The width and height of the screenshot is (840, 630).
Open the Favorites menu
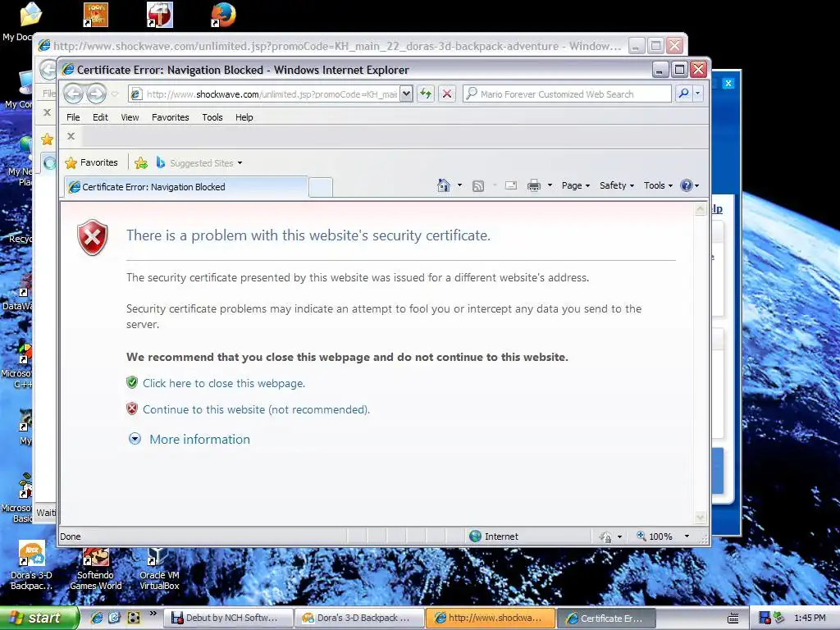(x=171, y=117)
